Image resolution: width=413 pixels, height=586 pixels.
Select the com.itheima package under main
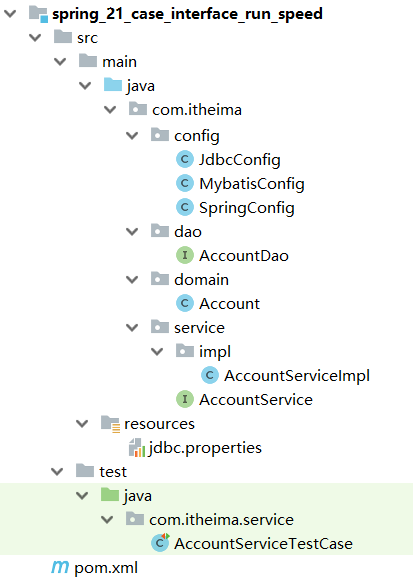197,110
